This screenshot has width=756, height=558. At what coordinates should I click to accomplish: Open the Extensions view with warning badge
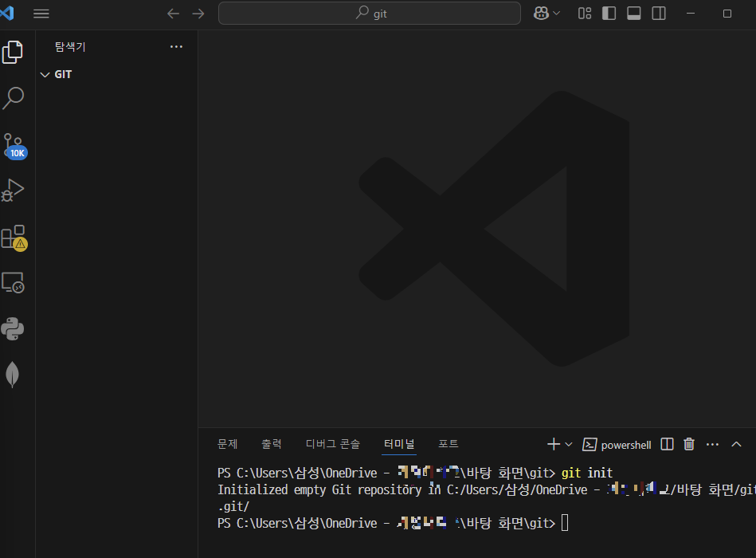[x=14, y=238]
